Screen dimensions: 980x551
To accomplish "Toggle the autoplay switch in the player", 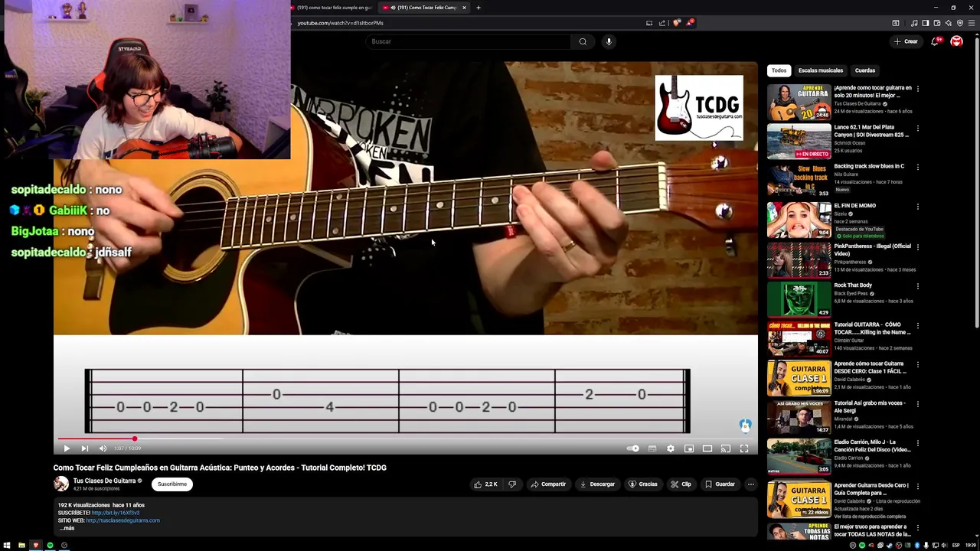I will click(632, 448).
